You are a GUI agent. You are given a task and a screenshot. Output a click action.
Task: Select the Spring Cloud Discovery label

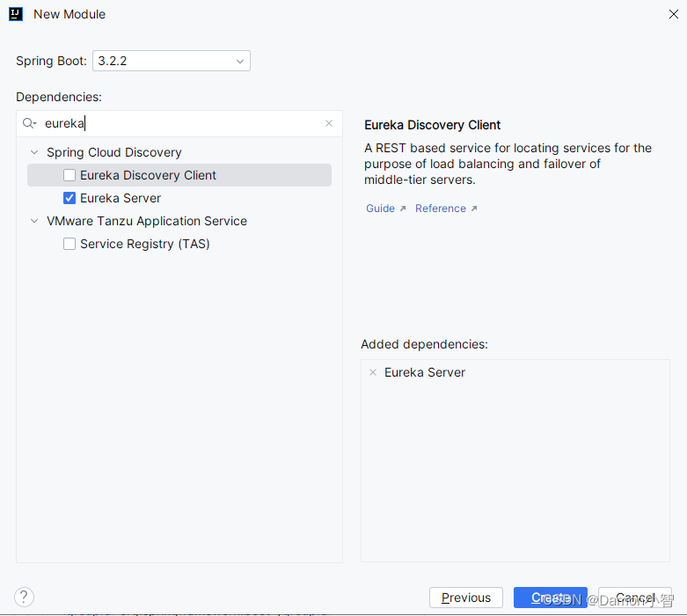114,152
